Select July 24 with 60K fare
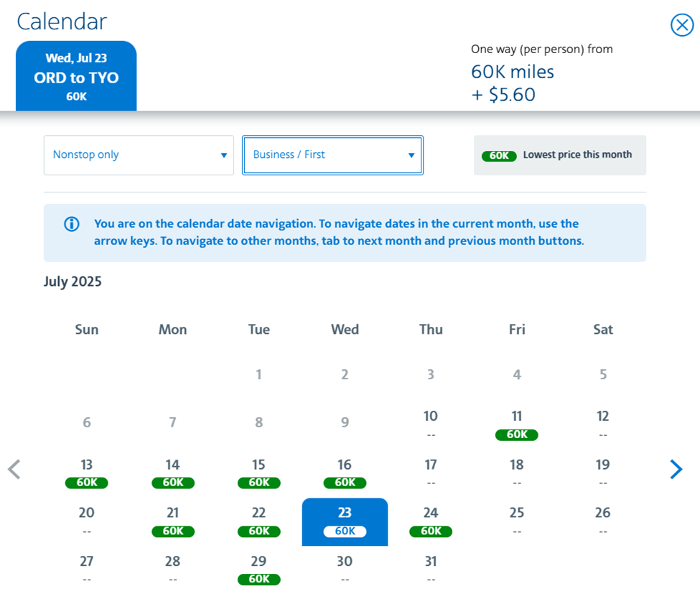 [431, 521]
